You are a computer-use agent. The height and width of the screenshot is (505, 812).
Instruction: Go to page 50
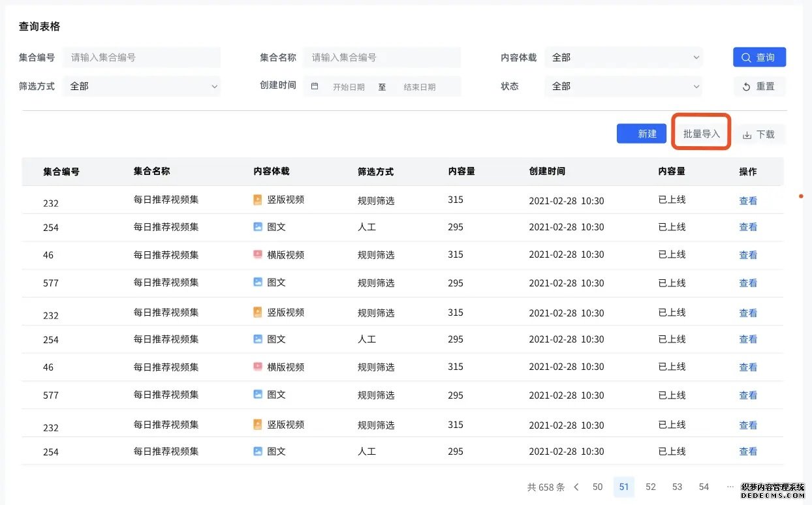coord(597,487)
